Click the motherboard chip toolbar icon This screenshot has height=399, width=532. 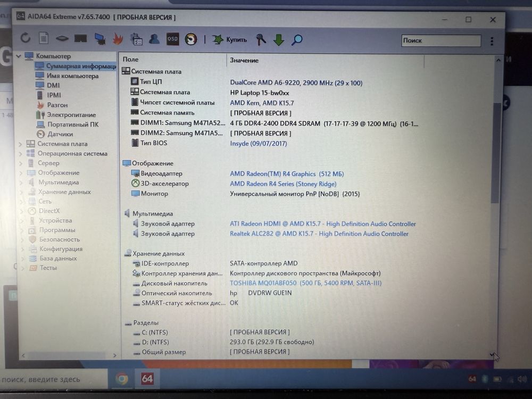point(62,39)
